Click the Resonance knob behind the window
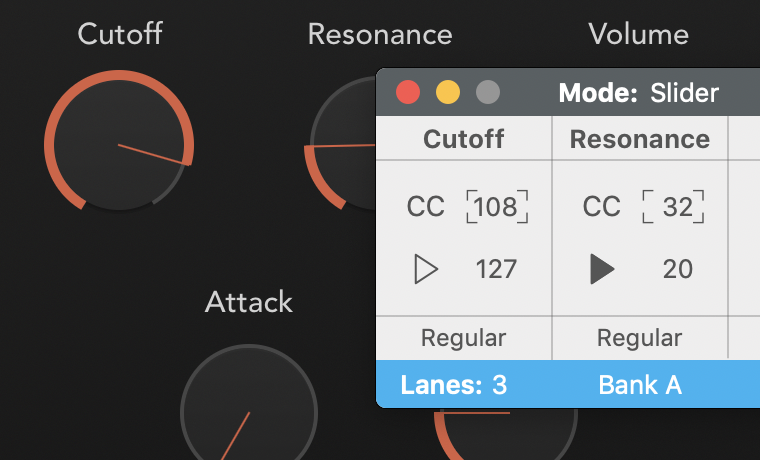 pyautogui.click(x=342, y=143)
